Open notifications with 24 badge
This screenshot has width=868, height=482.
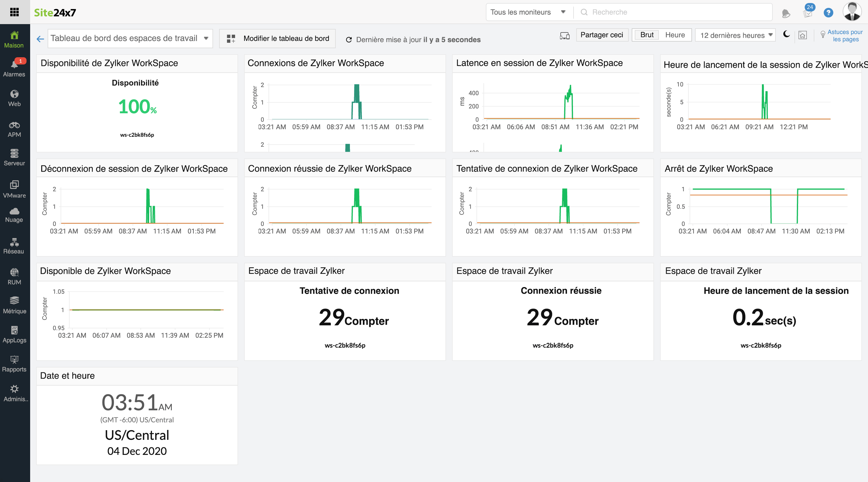click(x=808, y=12)
